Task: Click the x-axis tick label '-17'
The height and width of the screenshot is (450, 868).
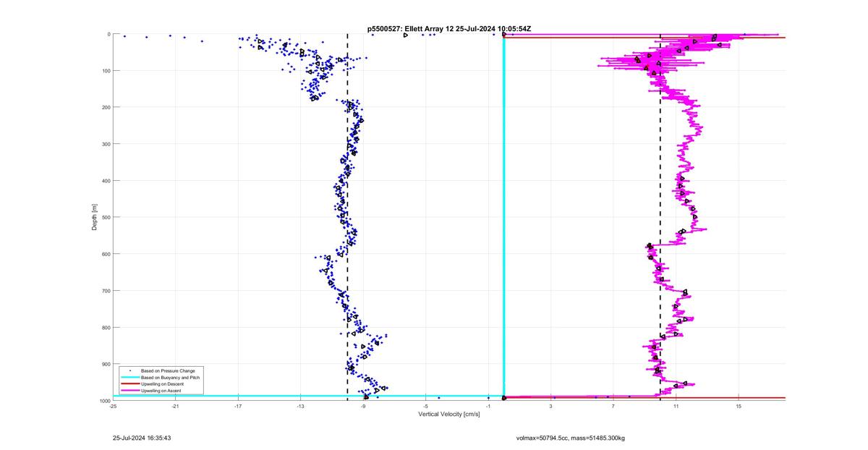Action: (x=238, y=407)
